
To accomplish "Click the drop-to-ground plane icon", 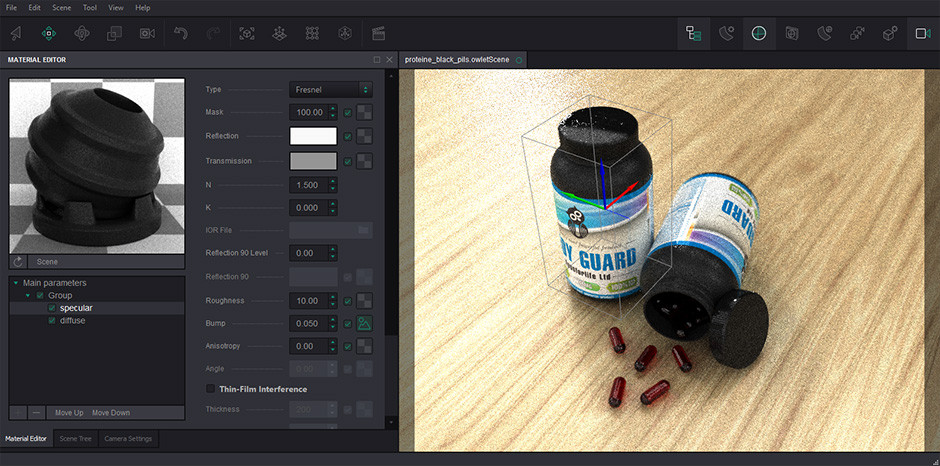I will (279, 34).
